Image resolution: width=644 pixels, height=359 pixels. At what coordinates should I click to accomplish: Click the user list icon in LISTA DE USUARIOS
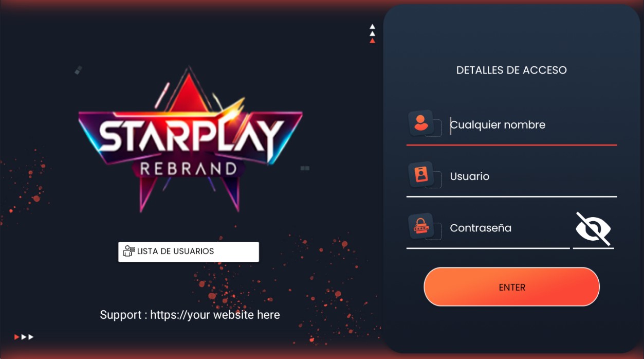pos(128,252)
